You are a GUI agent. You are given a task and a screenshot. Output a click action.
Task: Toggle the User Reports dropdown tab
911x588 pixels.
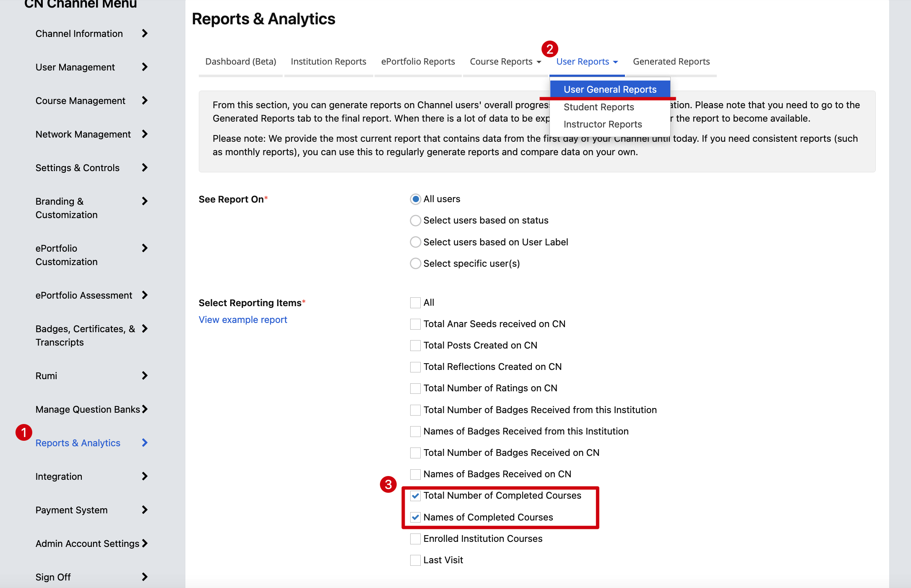pyautogui.click(x=587, y=62)
